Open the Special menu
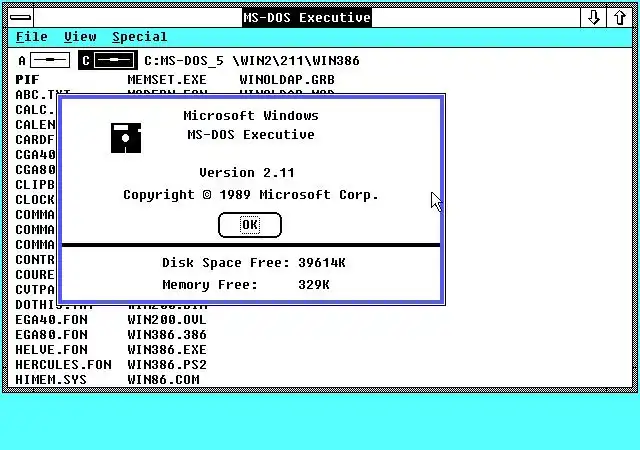The height and width of the screenshot is (450, 640). pyautogui.click(x=140, y=37)
